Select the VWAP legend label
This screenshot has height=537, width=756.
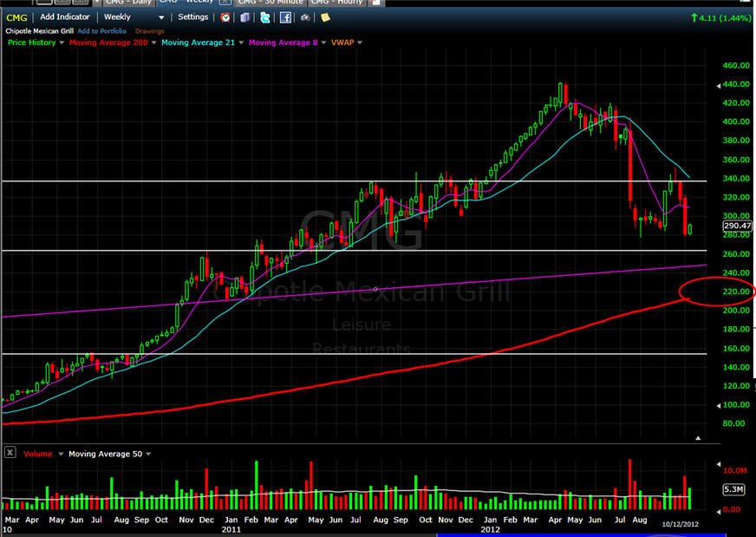click(x=342, y=43)
